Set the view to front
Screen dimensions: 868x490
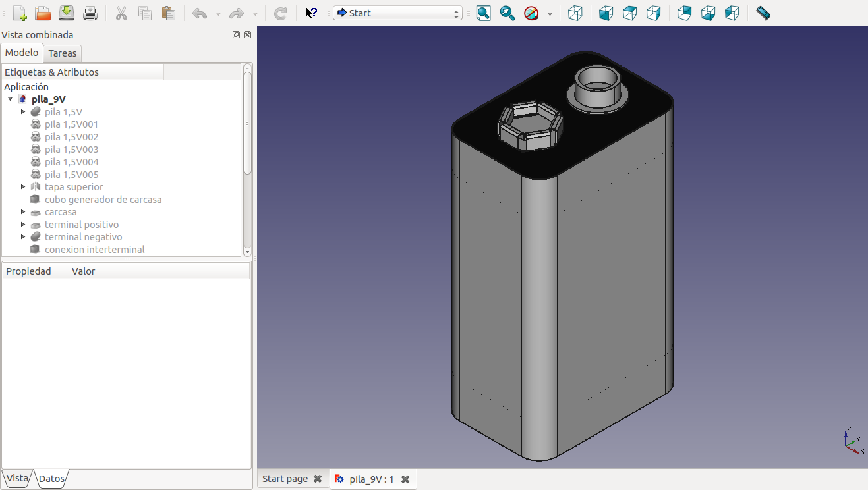(606, 13)
